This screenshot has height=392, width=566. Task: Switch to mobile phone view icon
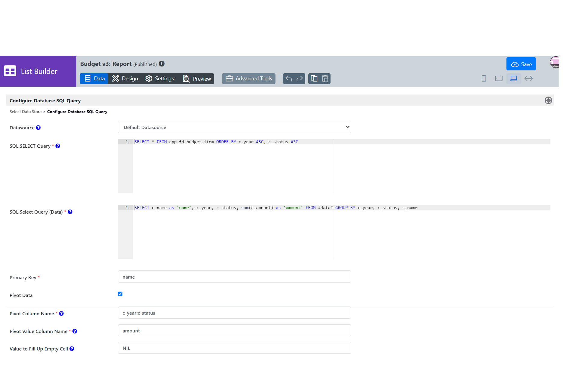[484, 79]
